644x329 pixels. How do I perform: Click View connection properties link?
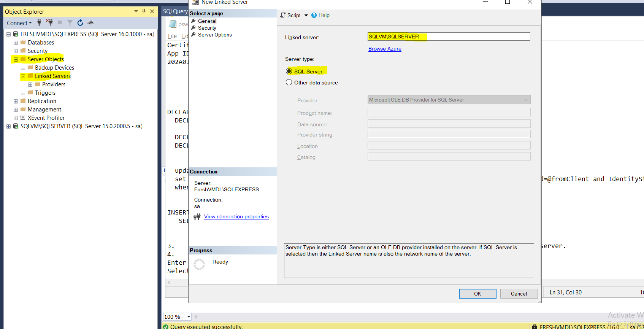point(236,216)
